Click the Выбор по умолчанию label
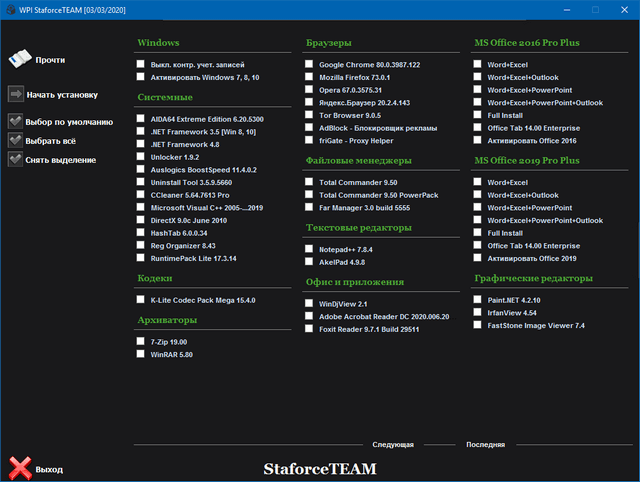The height and width of the screenshot is (482, 640). [x=69, y=122]
